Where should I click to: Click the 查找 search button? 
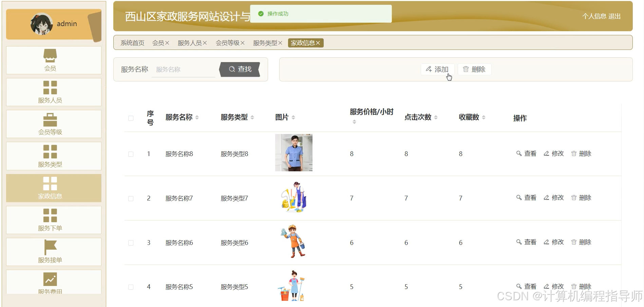(x=240, y=69)
